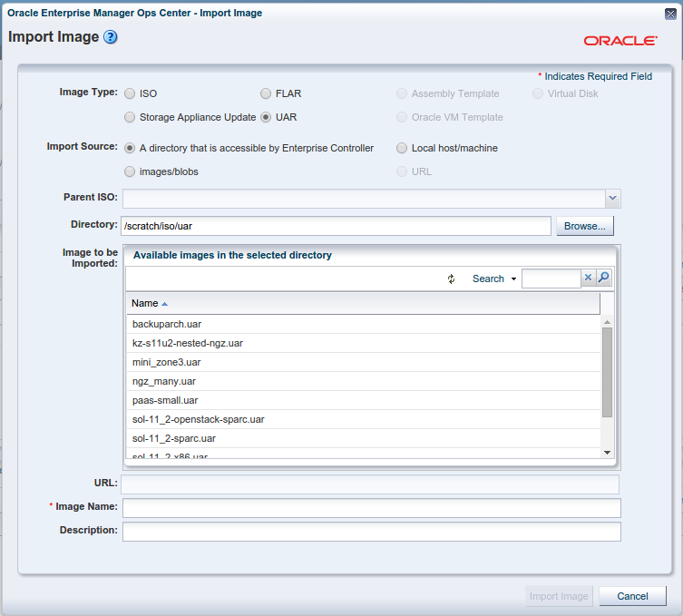This screenshot has width=683, height=616.
Task: Click the image list scrollbar thumb
Action: 607,372
